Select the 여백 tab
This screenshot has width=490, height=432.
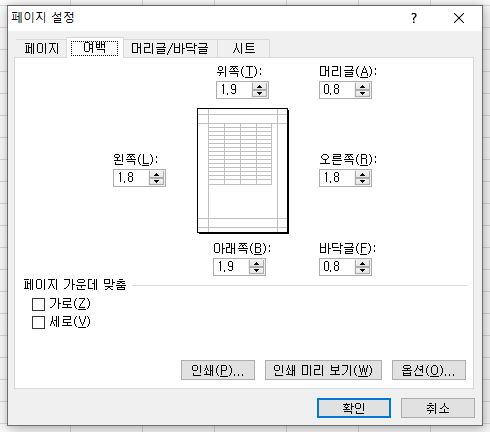95,48
